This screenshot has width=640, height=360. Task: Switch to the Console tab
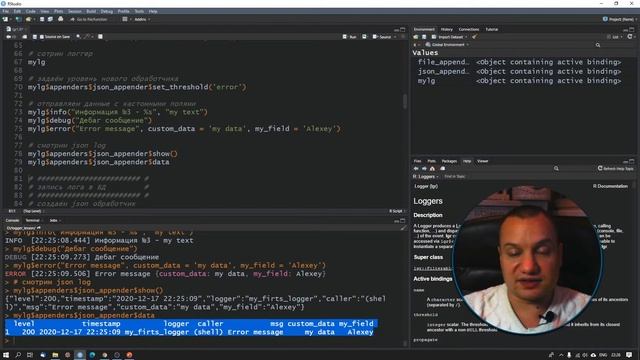[12, 220]
